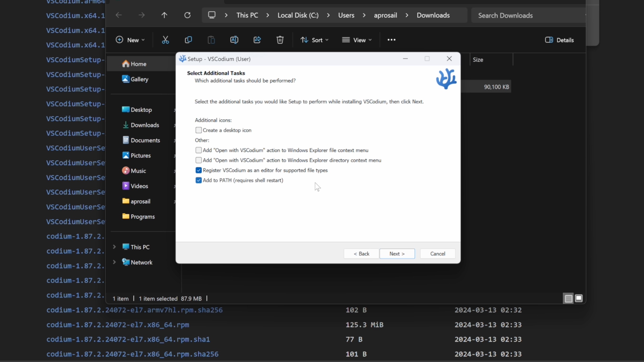Click the Back button in Setup

pyautogui.click(x=361, y=254)
